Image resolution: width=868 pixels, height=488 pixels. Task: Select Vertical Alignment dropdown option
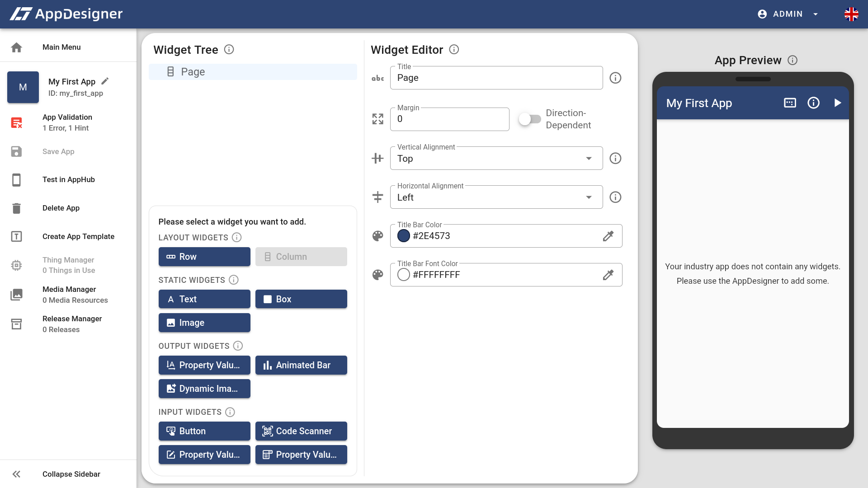click(x=496, y=158)
